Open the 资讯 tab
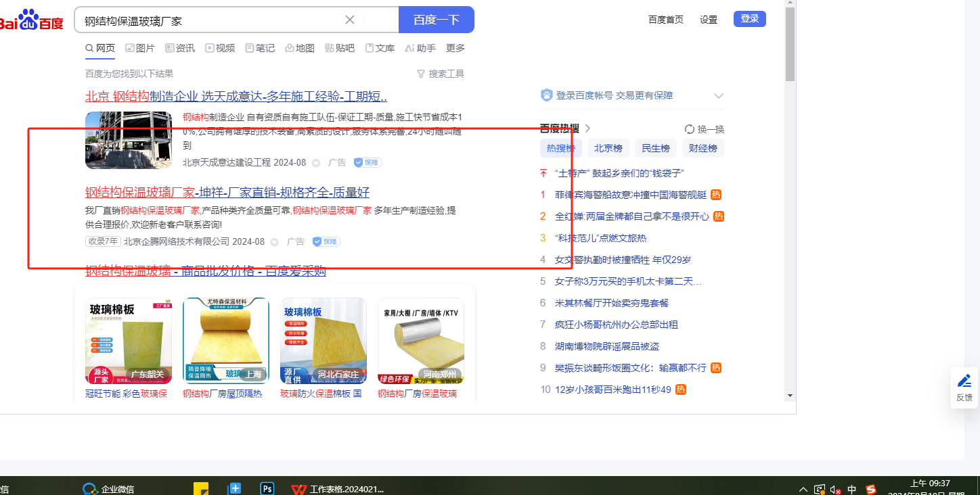The width and height of the screenshot is (980, 495). pyautogui.click(x=180, y=48)
